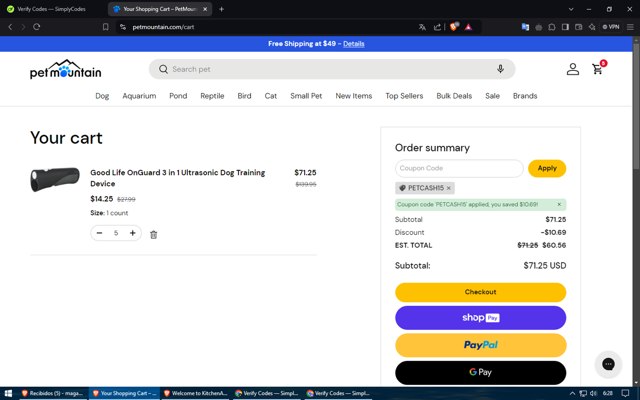Open the chat support bubble
Image resolution: width=640 pixels, height=400 pixels.
click(608, 364)
